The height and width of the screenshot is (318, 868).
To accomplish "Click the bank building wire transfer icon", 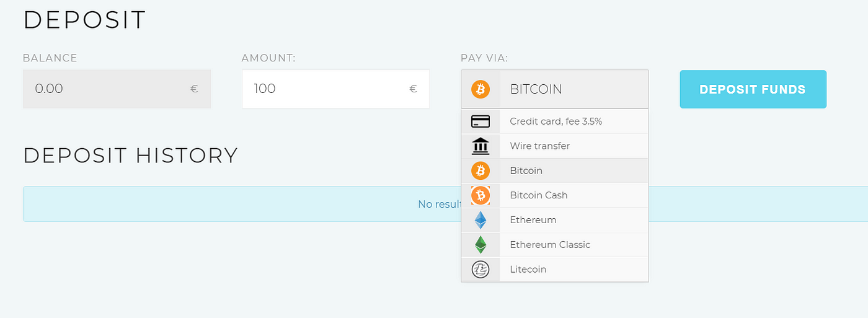I will pyautogui.click(x=480, y=146).
